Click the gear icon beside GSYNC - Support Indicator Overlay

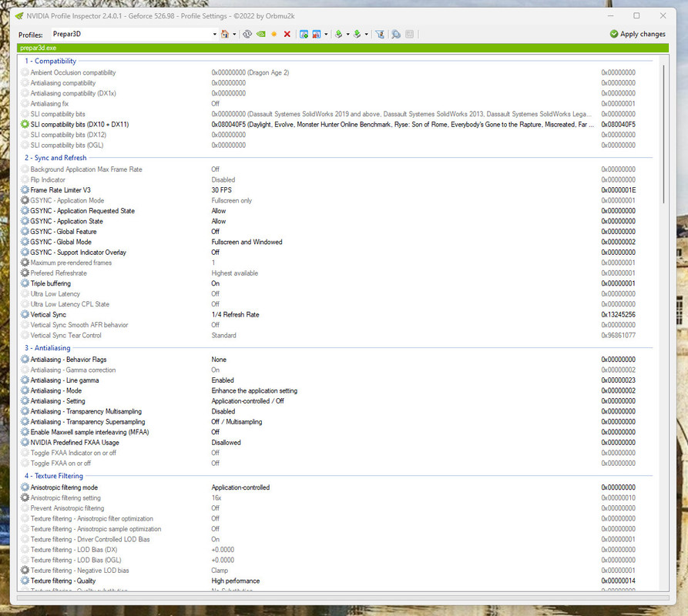[x=25, y=253]
